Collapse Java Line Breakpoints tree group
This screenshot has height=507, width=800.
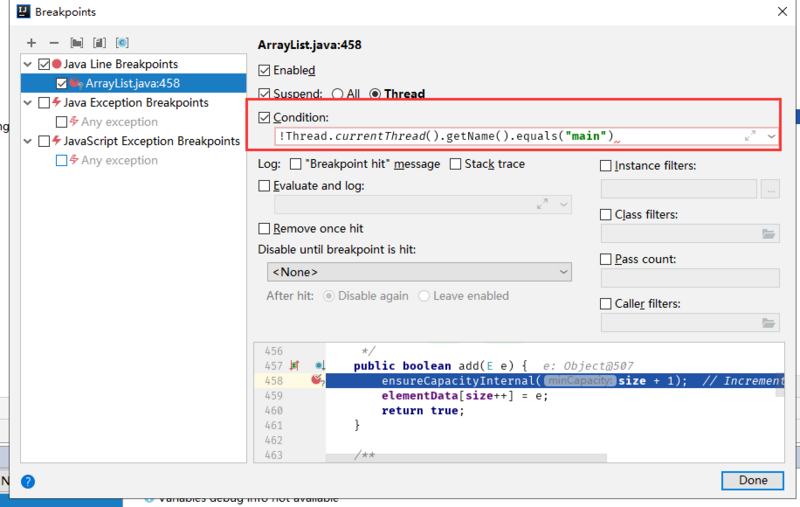(x=28, y=64)
